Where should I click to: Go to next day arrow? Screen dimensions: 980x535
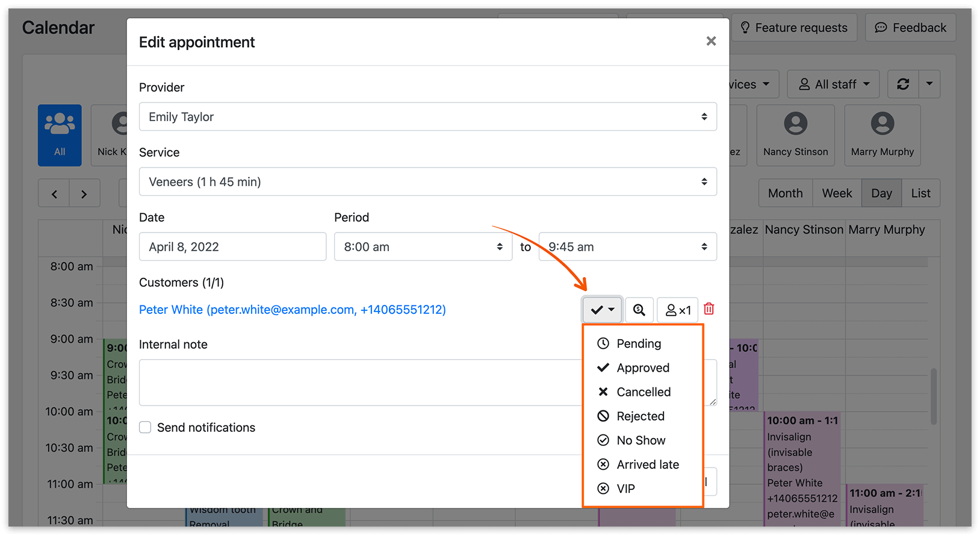84,193
